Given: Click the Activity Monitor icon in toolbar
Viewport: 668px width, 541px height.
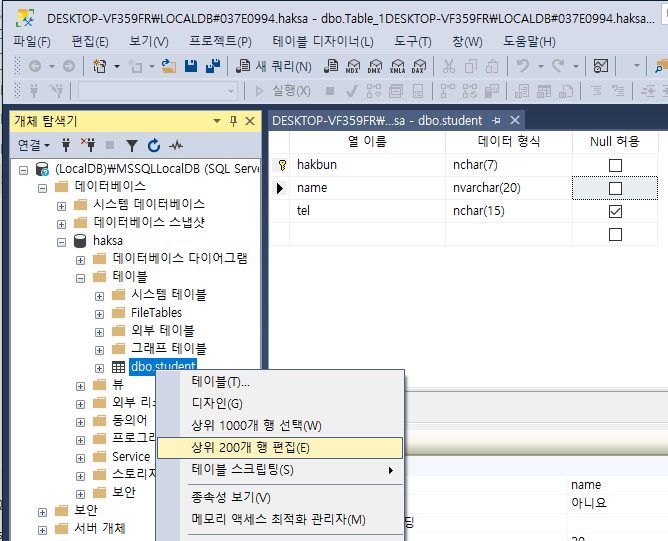Looking at the screenshot, I should [x=601, y=66].
